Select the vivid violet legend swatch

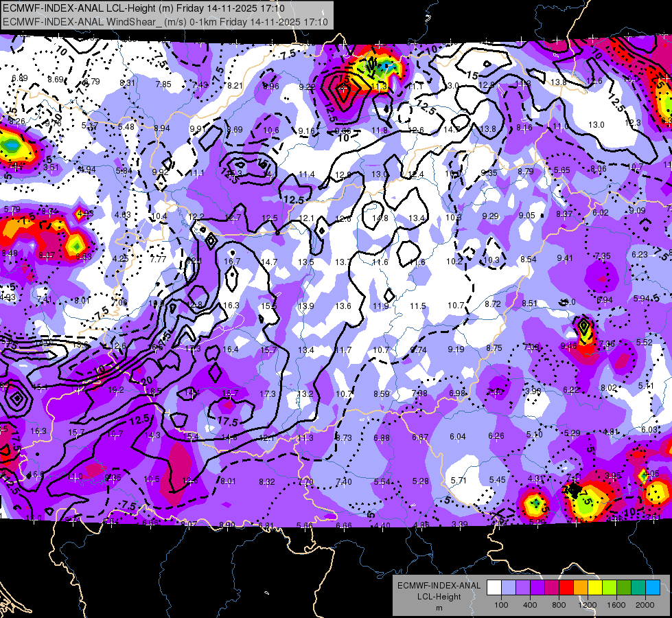click(x=537, y=588)
